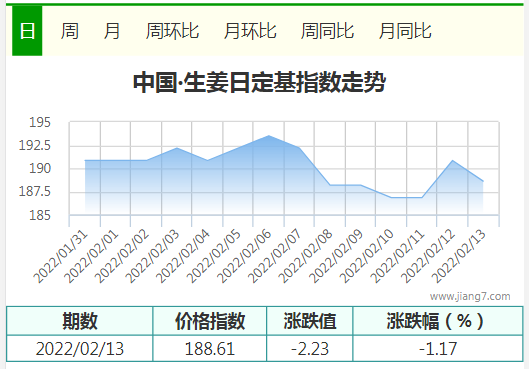Click the 涨跌值 table header
Image resolution: width=529 pixels, height=369 pixels.
click(310, 321)
